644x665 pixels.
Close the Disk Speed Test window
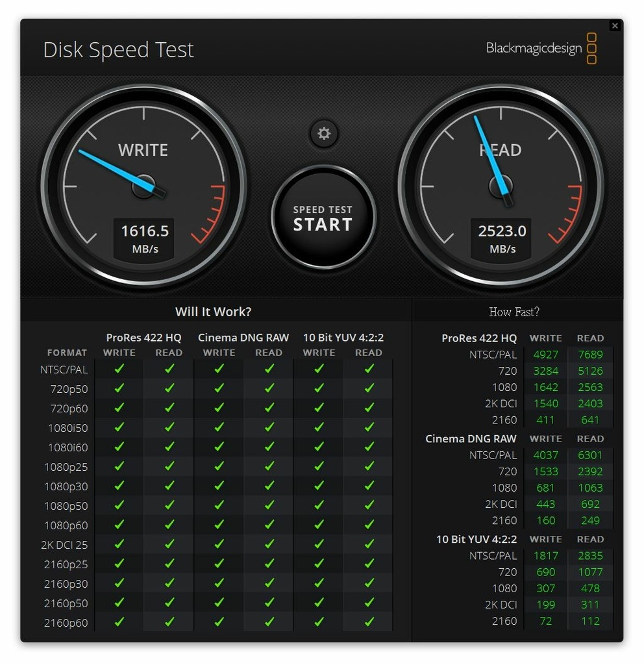615,26
